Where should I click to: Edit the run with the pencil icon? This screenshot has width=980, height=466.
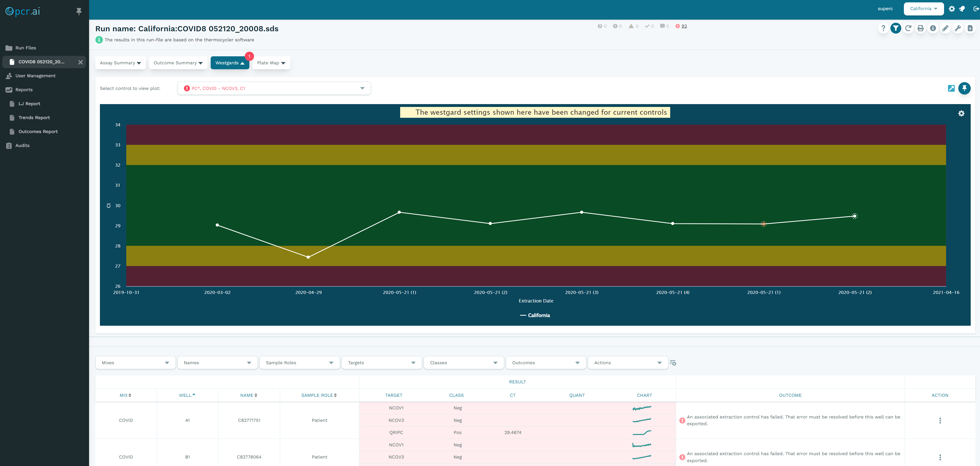(x=945, y=28)
